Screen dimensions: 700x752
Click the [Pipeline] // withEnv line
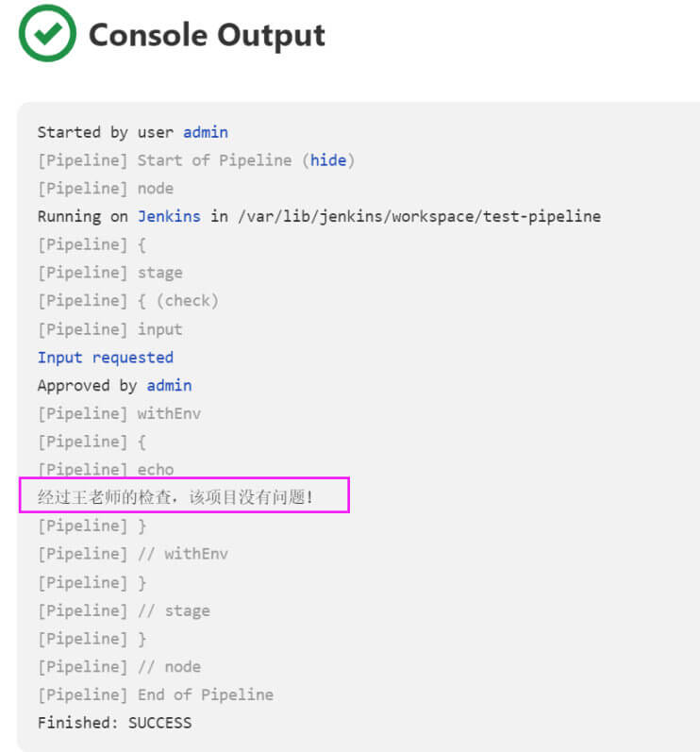133,554
